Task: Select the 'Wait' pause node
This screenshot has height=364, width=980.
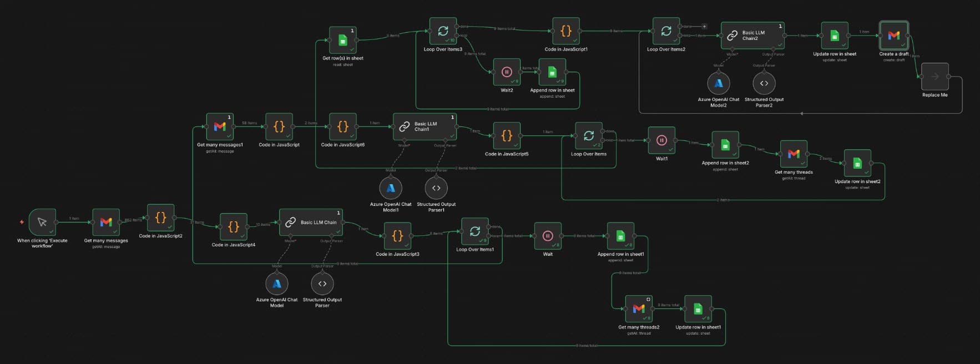Action: pyautogui.click(x=548, y=236)
